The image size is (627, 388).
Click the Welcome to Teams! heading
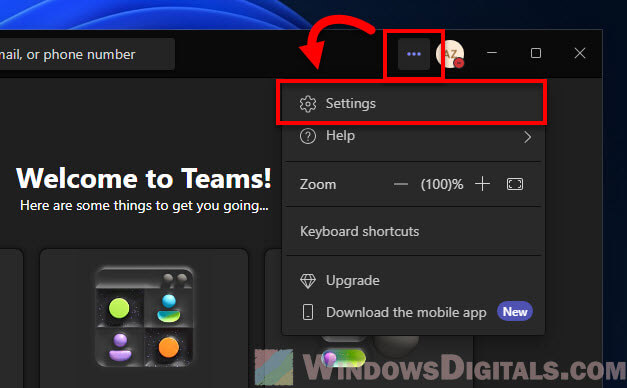tap(144, 178)
